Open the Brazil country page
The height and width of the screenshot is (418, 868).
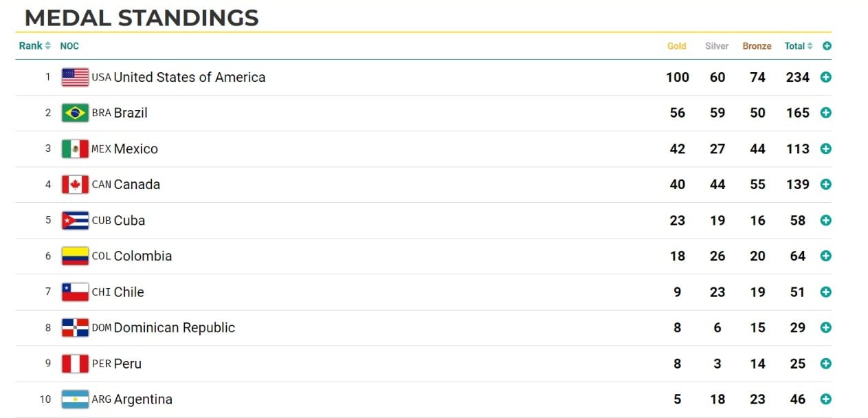130,112
